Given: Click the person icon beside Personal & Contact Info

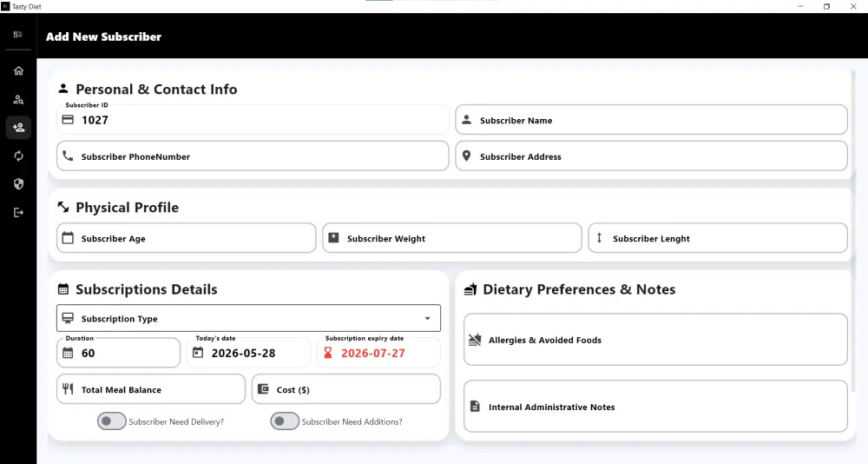Looking at the screenshot, I should [63, 88].
